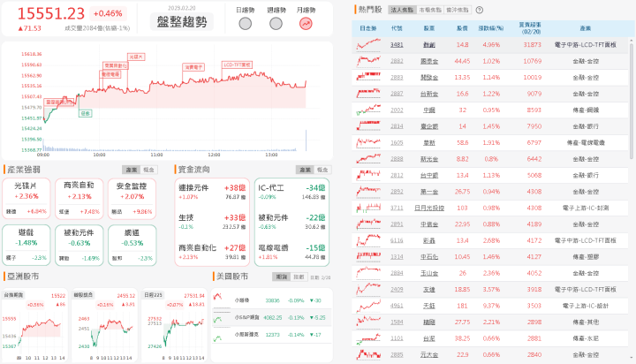636x364 pixels.
Task: Open 中鋼 stock name link
Action: tap(429, 110)
